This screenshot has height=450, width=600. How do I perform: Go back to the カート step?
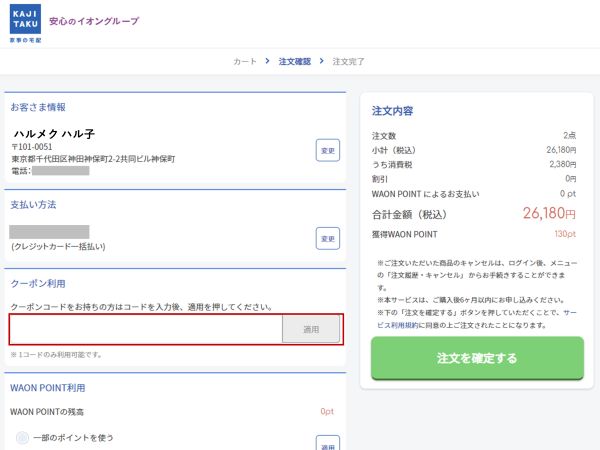point(244,62)
